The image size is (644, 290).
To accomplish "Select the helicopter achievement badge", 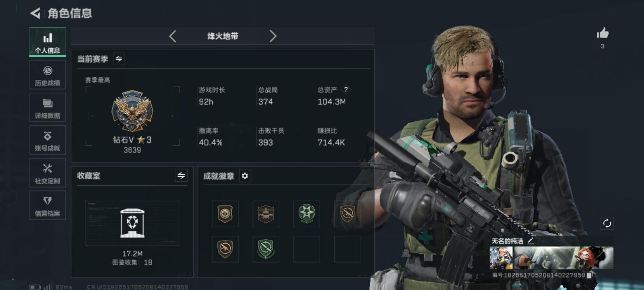I will 266,214.
